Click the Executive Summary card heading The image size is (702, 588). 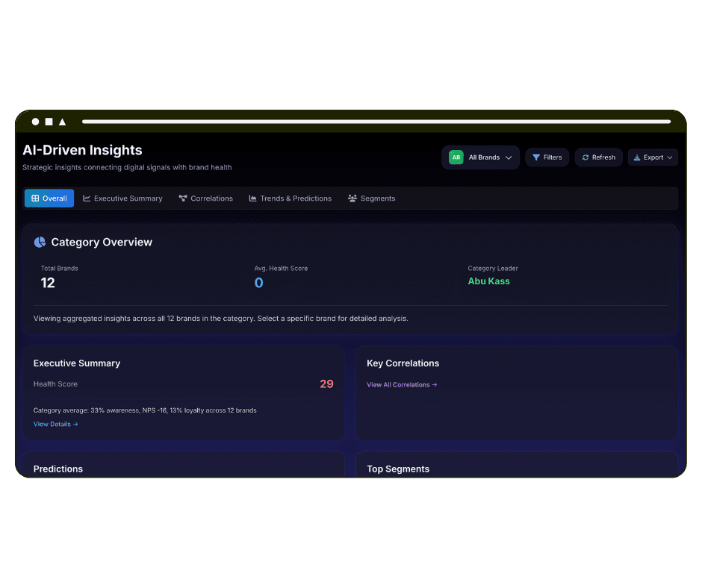tap(77, 363)
